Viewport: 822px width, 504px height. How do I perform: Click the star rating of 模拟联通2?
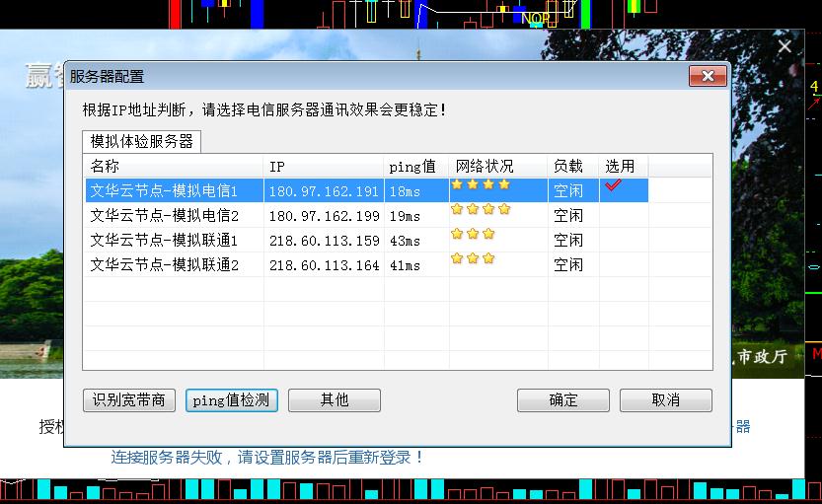click(473, 258)
